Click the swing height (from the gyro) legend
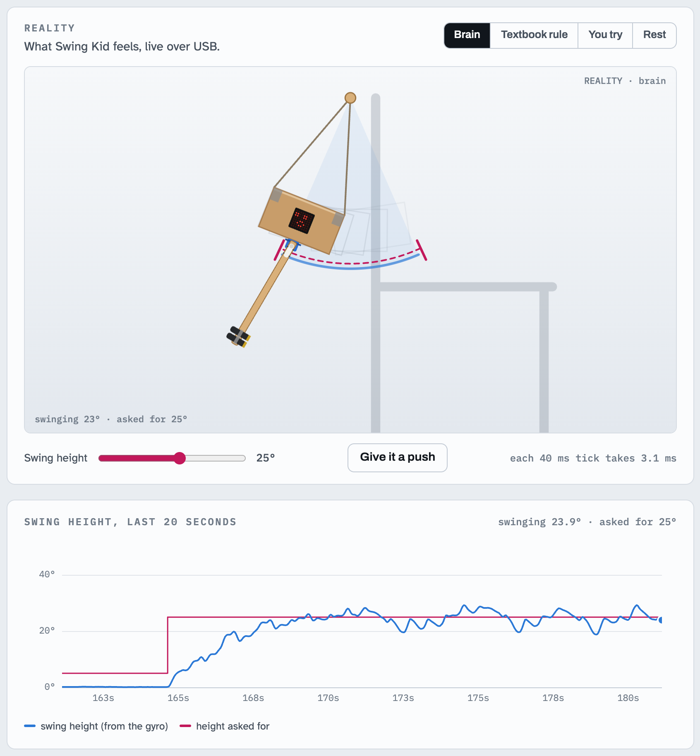The width and height of the screenshot is (700, 756). (96, 726)
